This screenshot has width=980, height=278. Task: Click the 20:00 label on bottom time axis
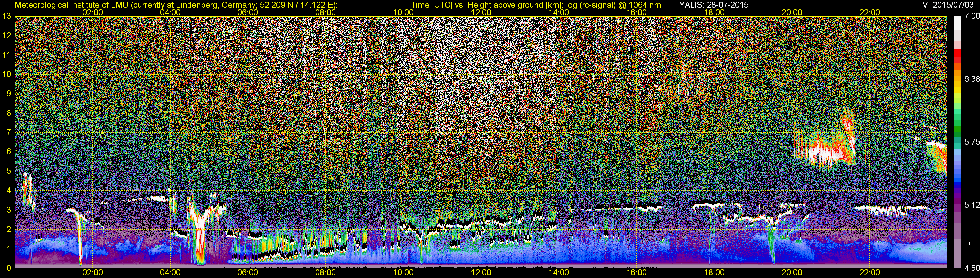[792, 273]
